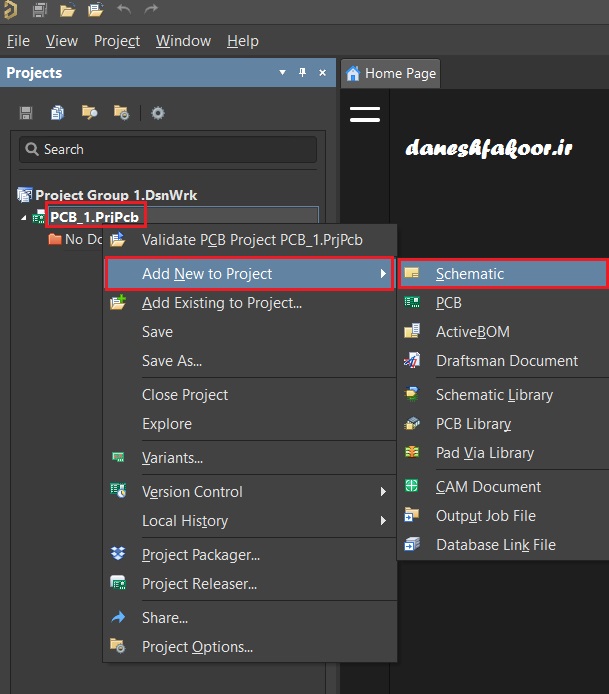Pin the Projects panel
Viewport: 609px width, 694px height.
click(x=302, y=72)
